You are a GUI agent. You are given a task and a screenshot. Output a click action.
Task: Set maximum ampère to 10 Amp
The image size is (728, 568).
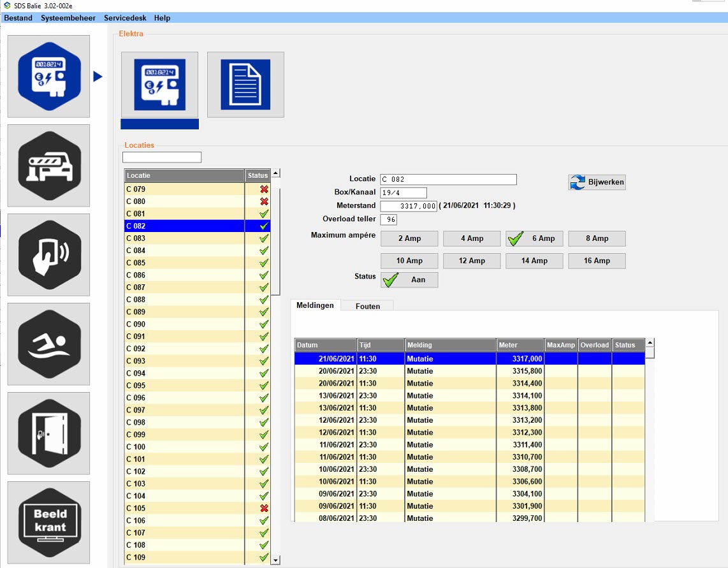point(409,261)
